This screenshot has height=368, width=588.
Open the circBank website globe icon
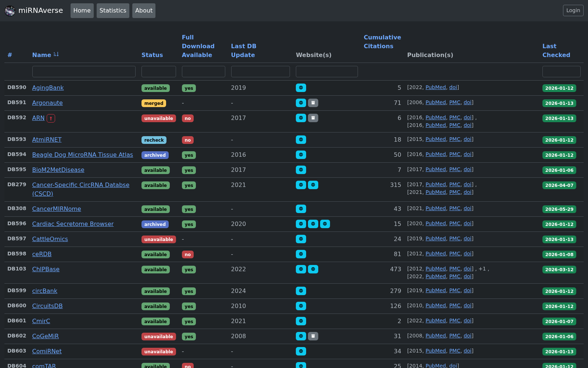coord(301,291)
